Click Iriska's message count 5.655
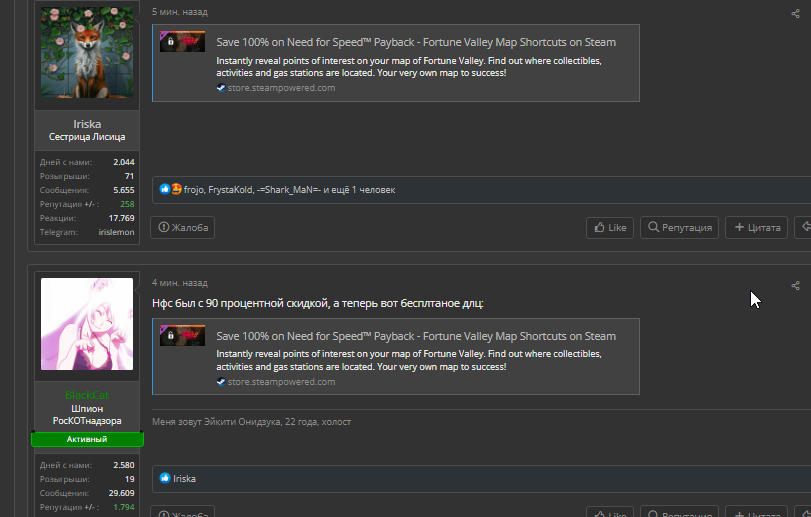The image size is (811, 517). 124,190
